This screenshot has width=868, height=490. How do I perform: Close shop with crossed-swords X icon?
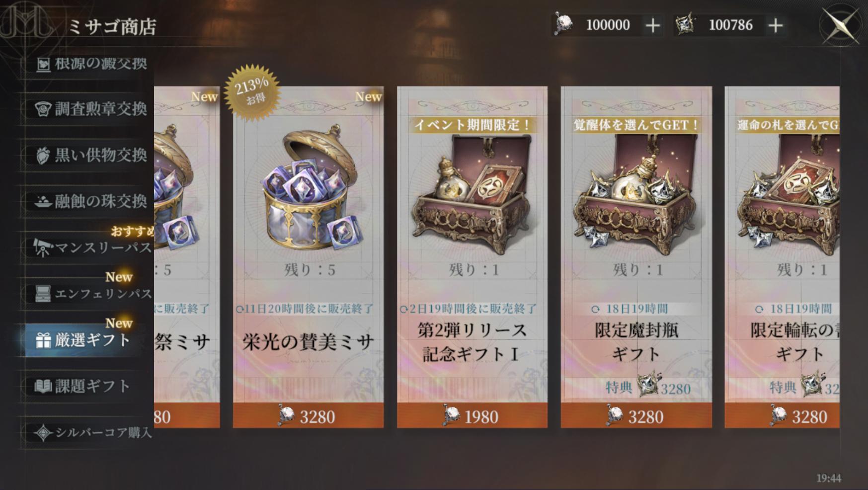[840, 25]
